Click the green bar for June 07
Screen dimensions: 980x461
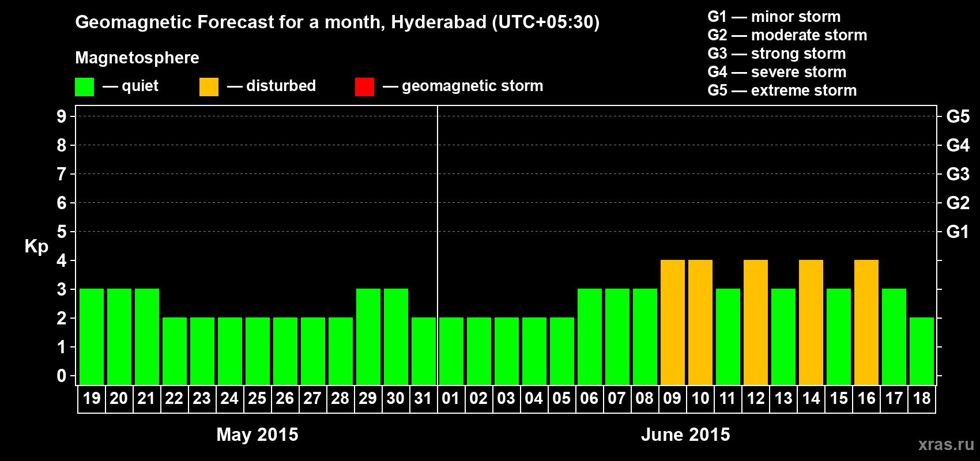click(x=617, y=337)
